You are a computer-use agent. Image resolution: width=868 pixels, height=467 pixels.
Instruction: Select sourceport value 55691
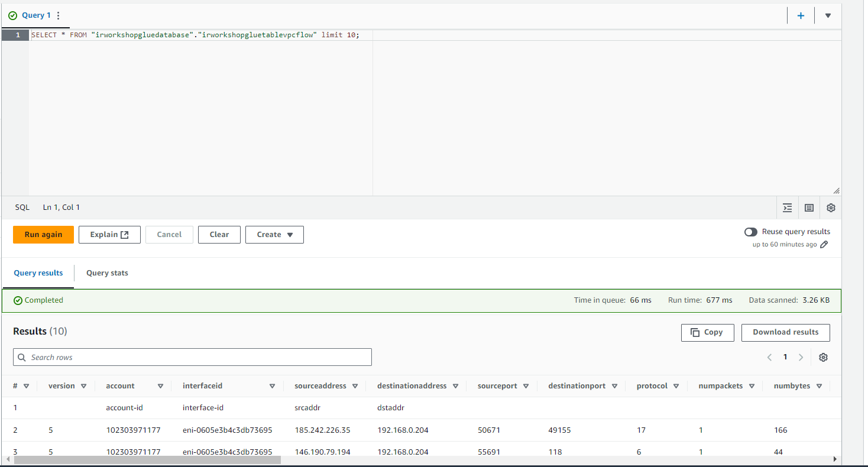coord(489,452)
